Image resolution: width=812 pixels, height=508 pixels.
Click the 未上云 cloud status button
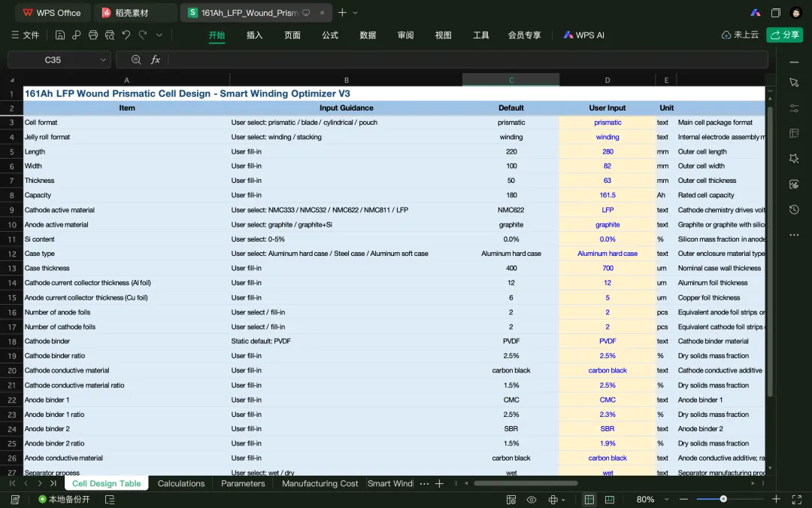[x=740, y=35]
